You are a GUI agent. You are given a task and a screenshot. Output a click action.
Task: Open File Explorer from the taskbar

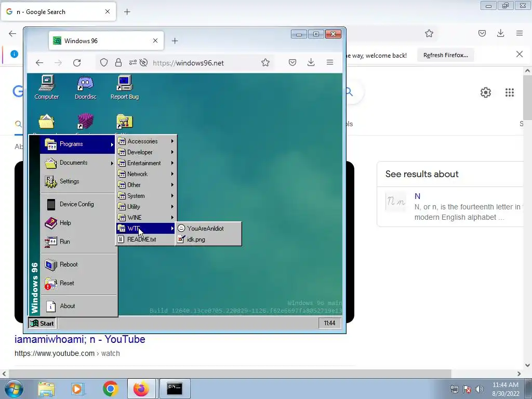(x=46, y=389)
